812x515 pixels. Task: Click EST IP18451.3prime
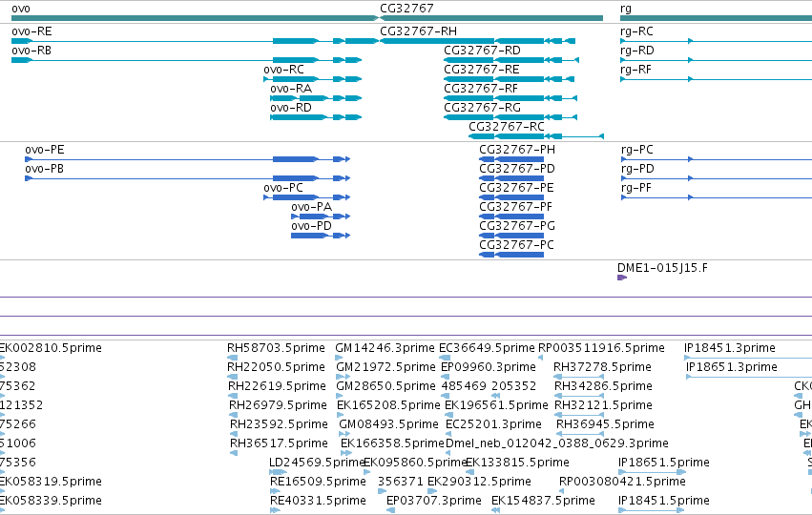[x=730, y=348]
